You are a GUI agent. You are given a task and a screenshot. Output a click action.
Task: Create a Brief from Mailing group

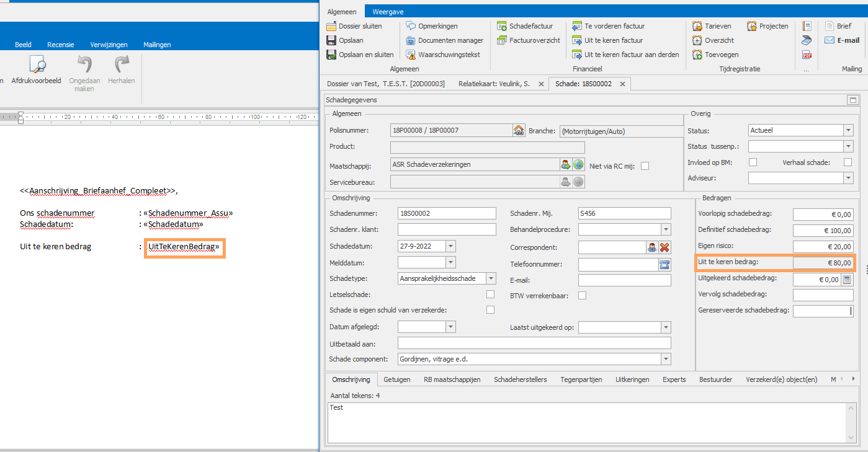(x=838, y=26)
